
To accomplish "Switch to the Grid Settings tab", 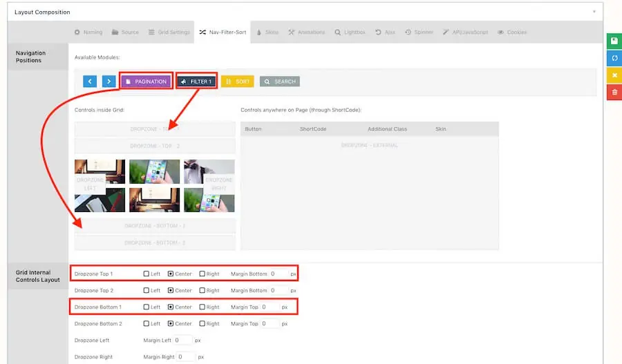I will tap(169, 32).
